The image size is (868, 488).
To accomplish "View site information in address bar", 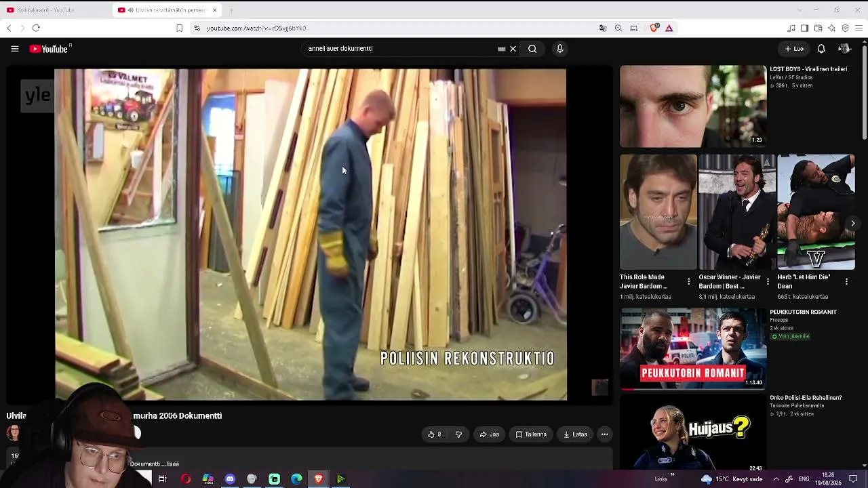I will [x=197, y=28].
